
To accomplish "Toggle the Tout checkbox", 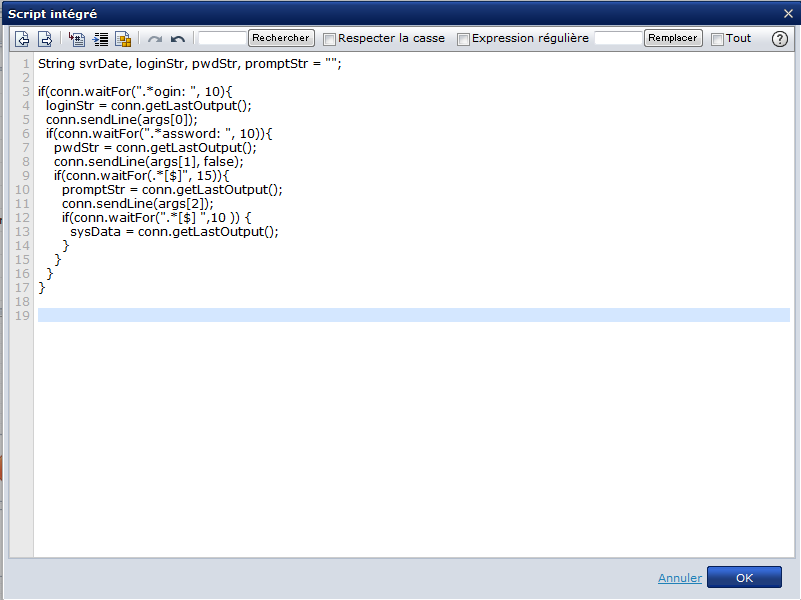I will coord(717,39).
